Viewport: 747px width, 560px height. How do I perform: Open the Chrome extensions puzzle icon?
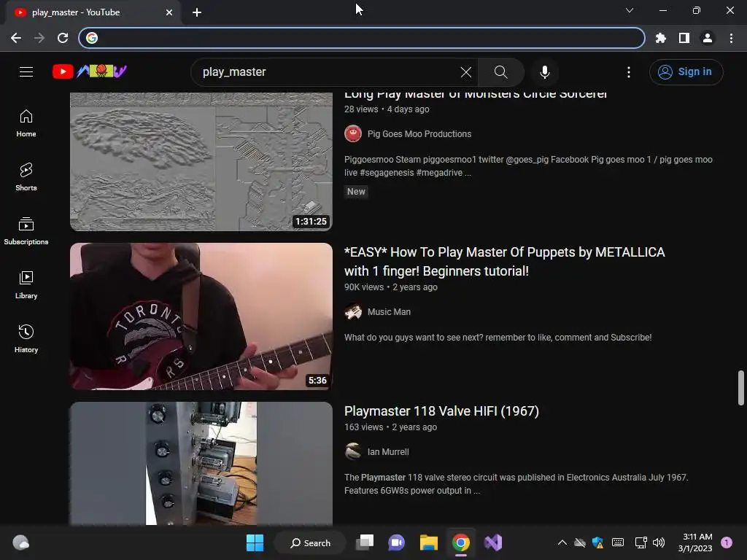click(661, 38)
